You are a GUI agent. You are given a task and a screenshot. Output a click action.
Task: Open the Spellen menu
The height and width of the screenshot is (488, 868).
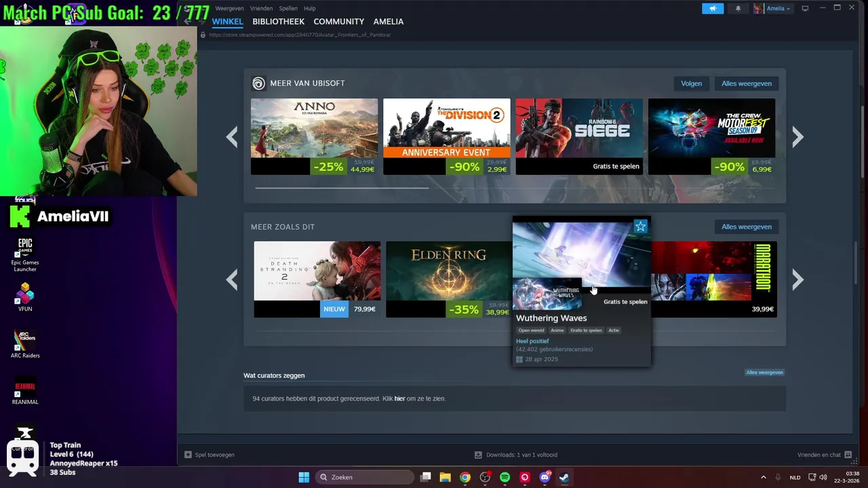click(x=288, y=8)
